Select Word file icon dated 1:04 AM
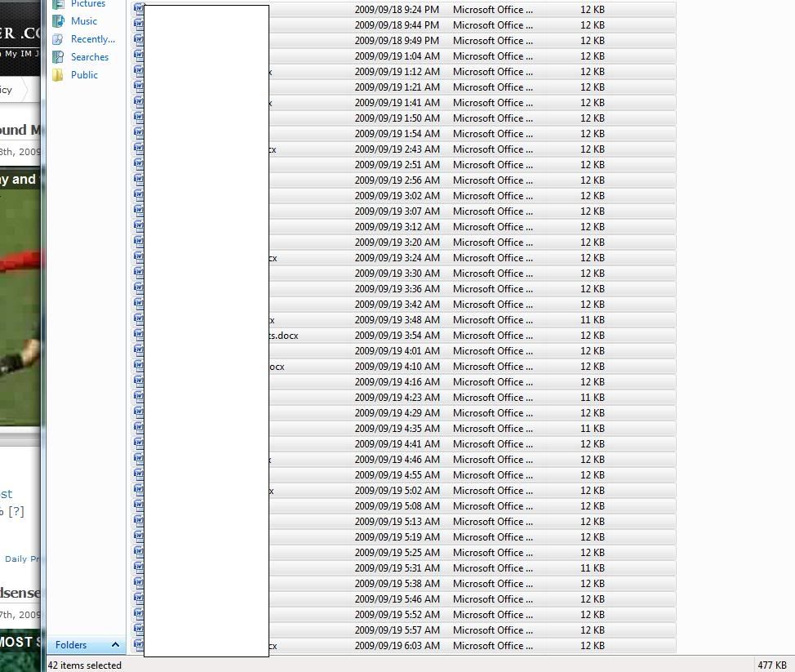Image resolution: width=795 pixels, height=672 pixels. [x=138, y=55]
